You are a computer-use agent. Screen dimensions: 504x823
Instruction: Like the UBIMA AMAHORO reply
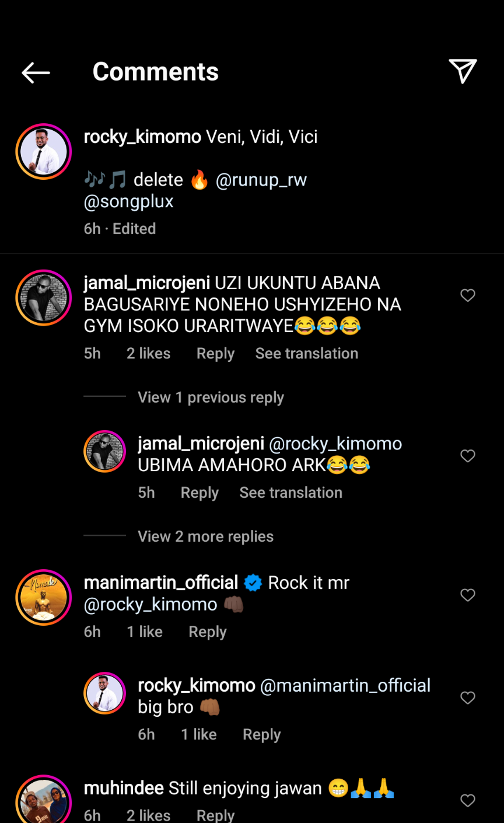(x=468, y=456)
